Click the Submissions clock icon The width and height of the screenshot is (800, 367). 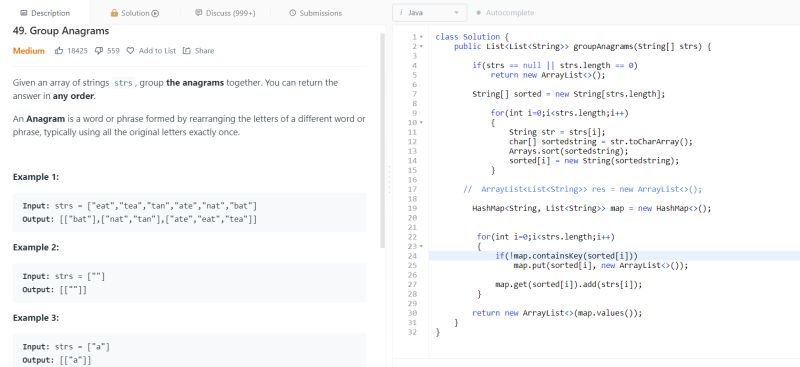[x=292, y=13]
